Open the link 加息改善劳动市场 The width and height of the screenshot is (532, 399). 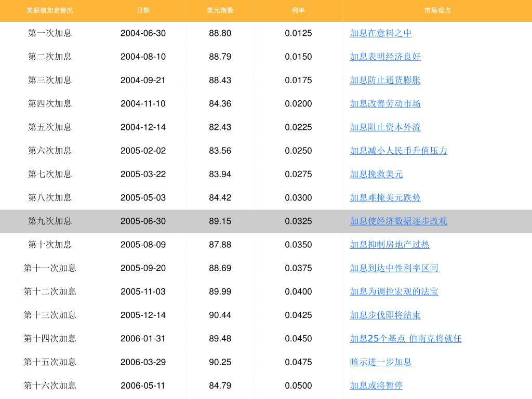[385, 103]
